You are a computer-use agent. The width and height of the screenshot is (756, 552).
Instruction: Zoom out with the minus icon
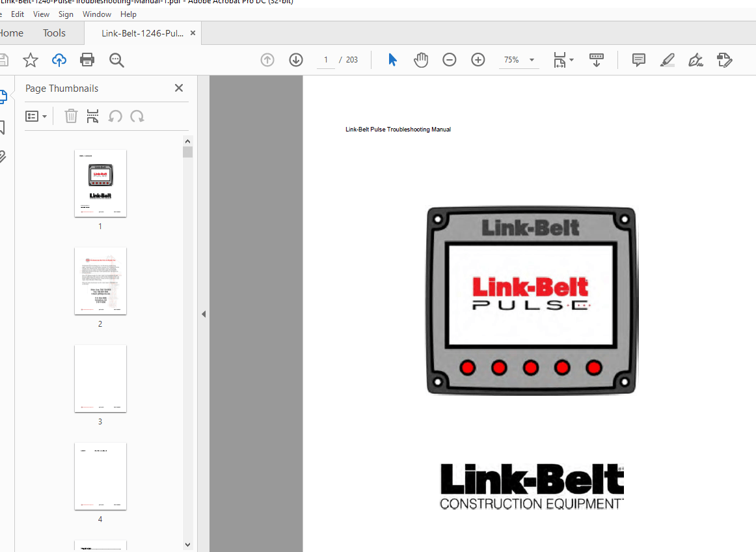click(x=450, y=60)
